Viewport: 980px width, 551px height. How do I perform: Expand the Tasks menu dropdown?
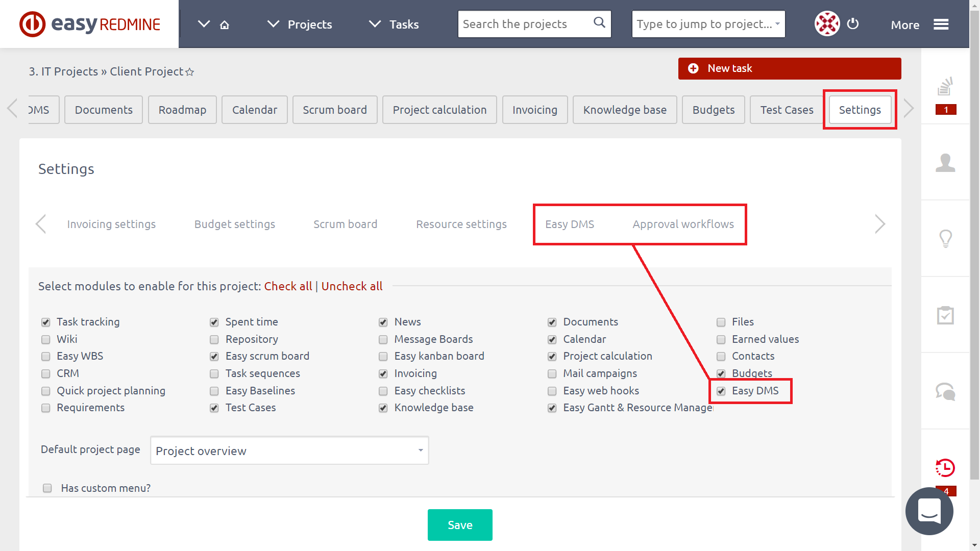[x=375, y=24]
